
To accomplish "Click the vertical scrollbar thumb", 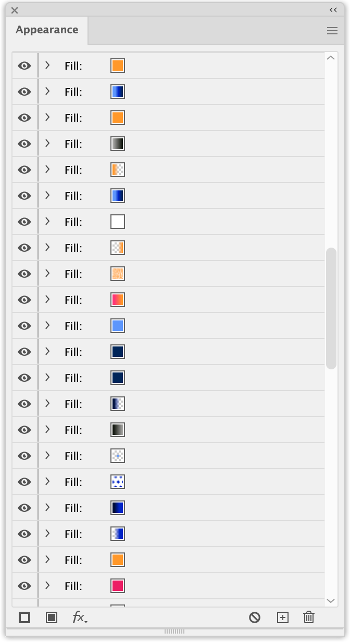I will [x=331, y=308].
